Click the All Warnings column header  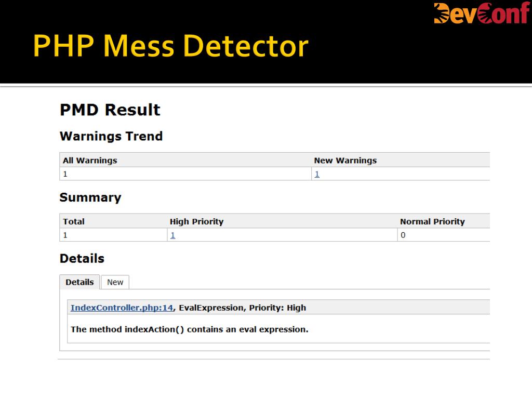coord(90,160)
